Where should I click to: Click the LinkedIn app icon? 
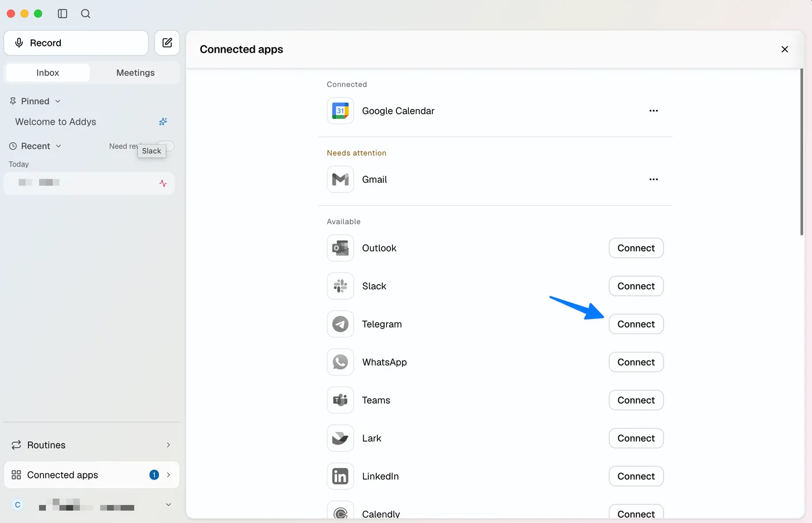pyautogui.click(x=340, y=476)
